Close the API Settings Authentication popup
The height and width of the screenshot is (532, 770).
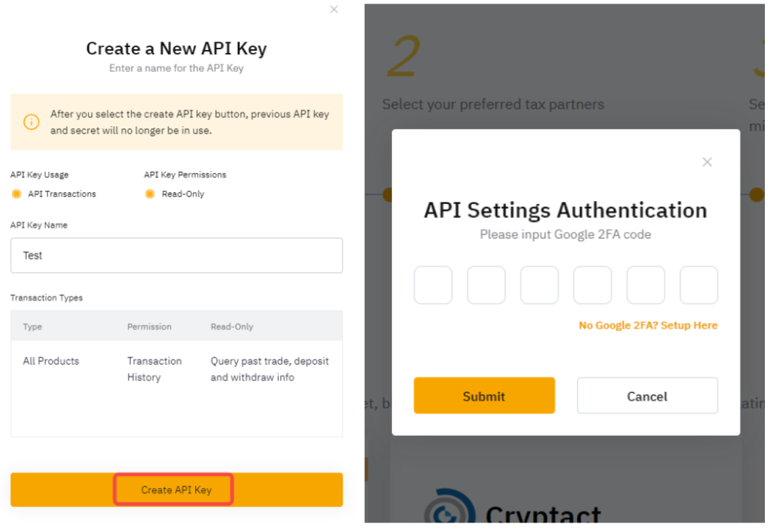coord(707,162)
